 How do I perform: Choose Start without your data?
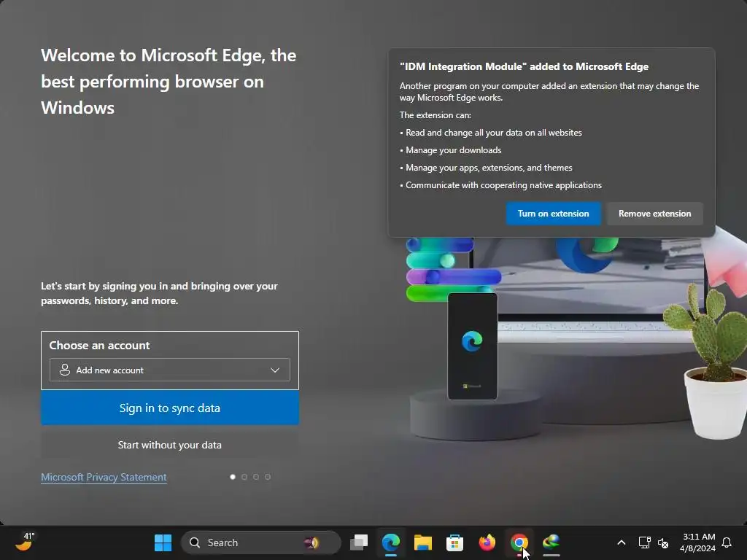click(169, 445)
